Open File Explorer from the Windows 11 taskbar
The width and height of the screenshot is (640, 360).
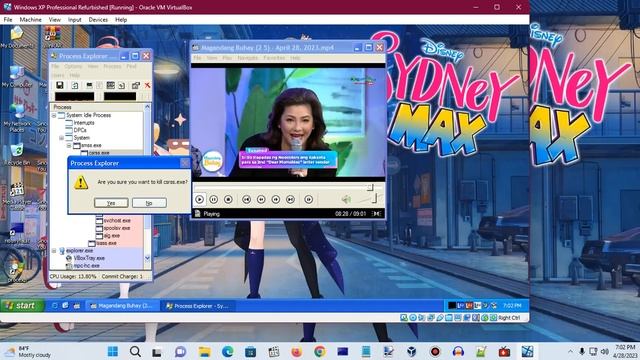point(204,351)
